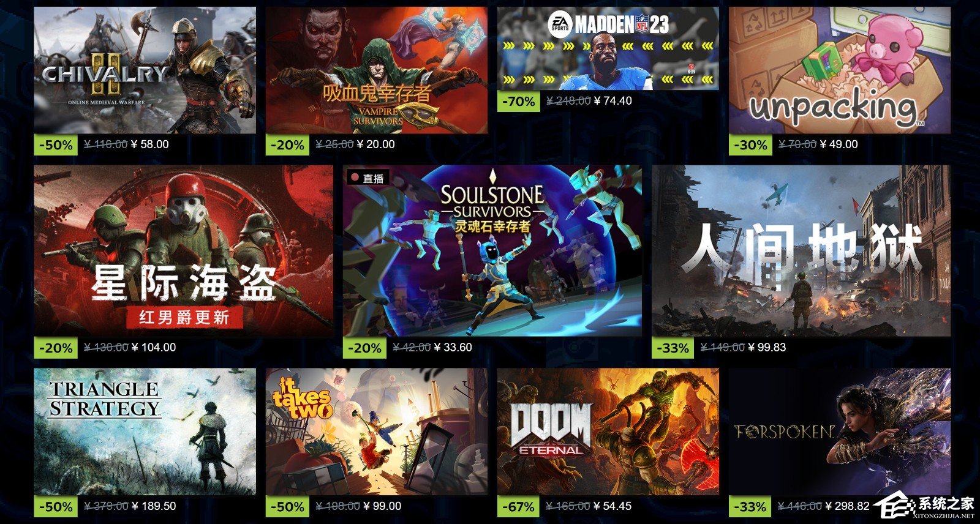Screen dimensions: 980x524
Task: Open the 星际海盗 red baron update banner
Action: [x=183, y=251]
